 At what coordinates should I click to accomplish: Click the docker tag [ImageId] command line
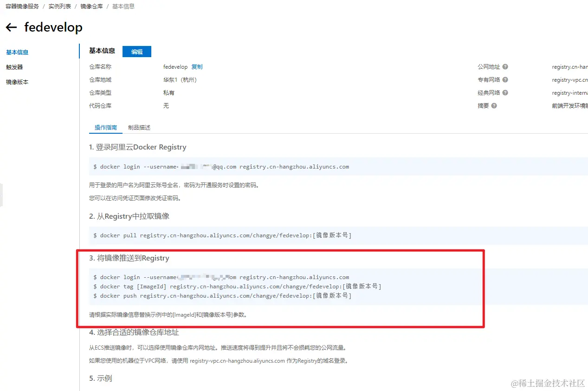237,287
